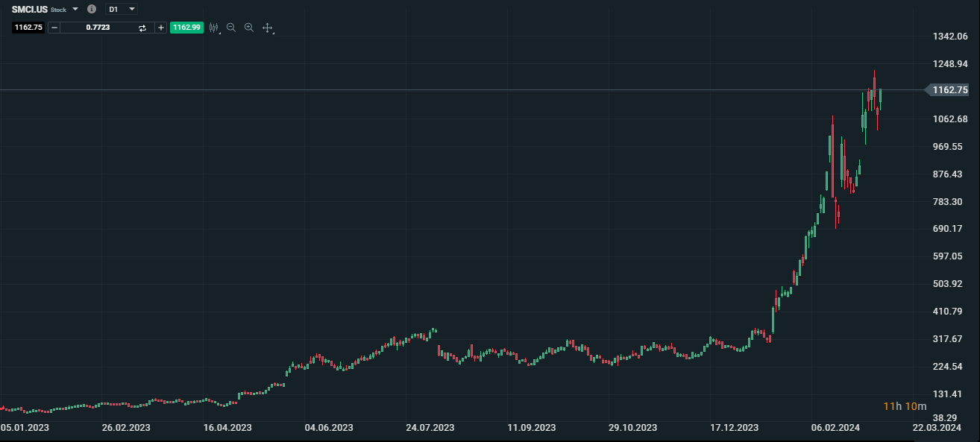Click the SMCI.US symbol name
Image resolution: width=980 pixels, height=442 pixels.
(30, 9)
